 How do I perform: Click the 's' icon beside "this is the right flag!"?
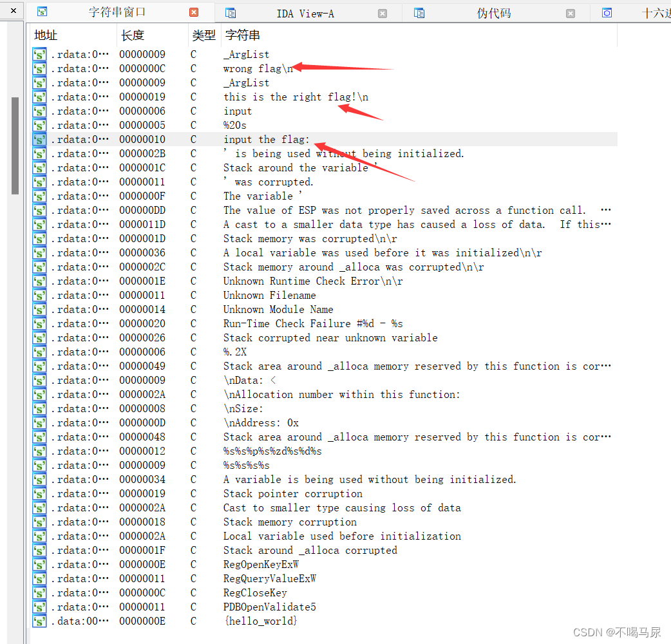[x=38, y=97]
